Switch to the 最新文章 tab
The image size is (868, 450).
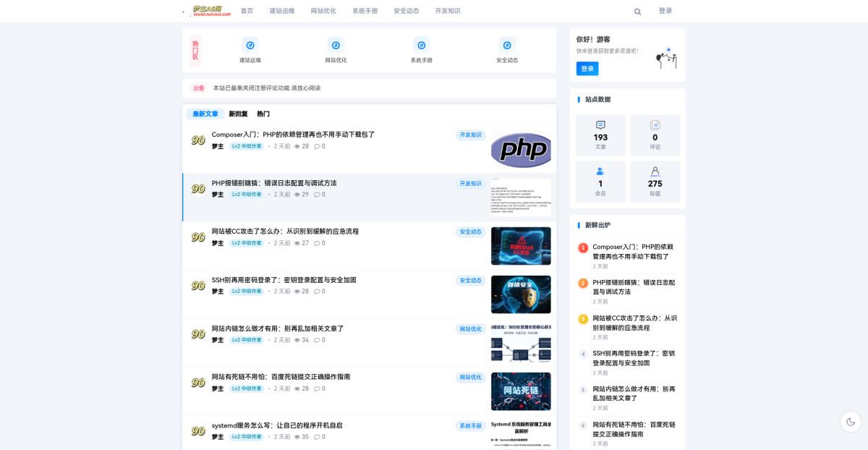click(x=205, y=114)
